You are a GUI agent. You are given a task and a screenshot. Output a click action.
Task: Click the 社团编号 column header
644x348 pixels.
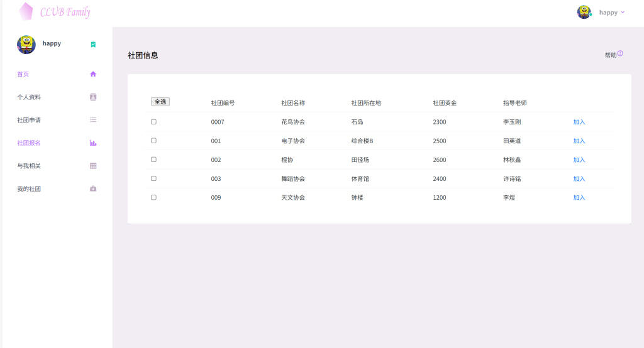point(223,103)
